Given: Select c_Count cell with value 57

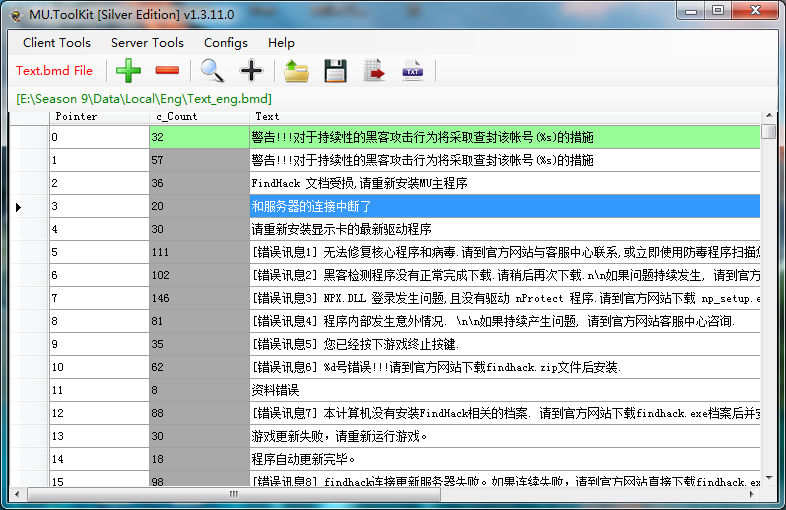Looking at the screenshot, I should pyautogui.click(x=200, y=160).
